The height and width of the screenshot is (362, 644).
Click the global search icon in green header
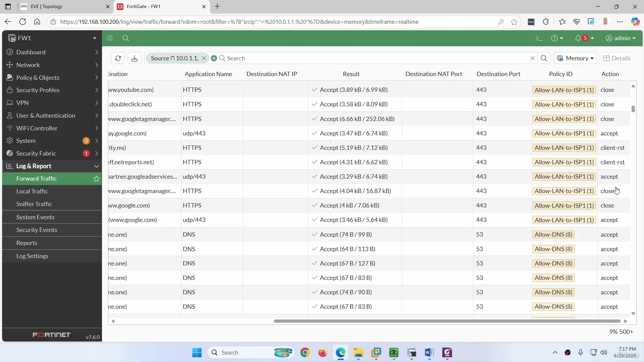coord(126,38)
